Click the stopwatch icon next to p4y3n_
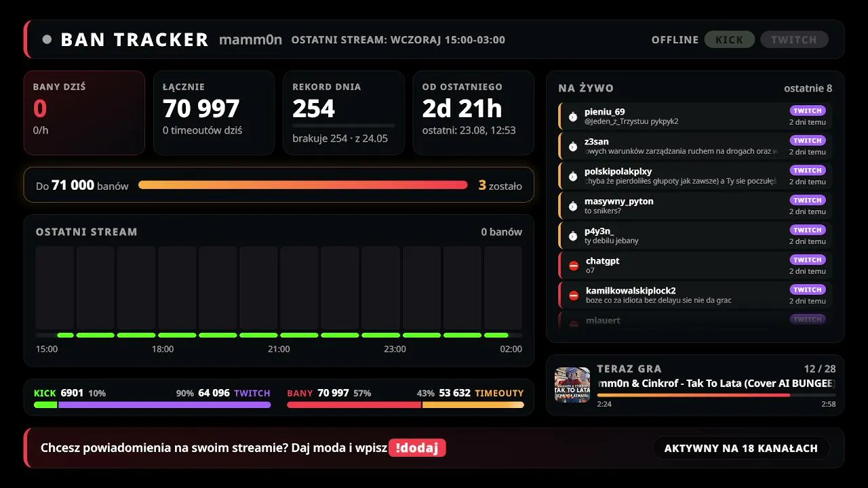Image resolution: width=868 pixels, height=488 pixels. (x=573, y=236)
